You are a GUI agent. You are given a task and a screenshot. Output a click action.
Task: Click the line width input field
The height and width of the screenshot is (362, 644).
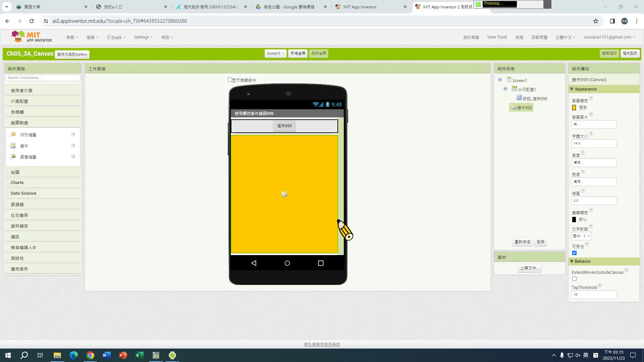(x=594, y=201)
